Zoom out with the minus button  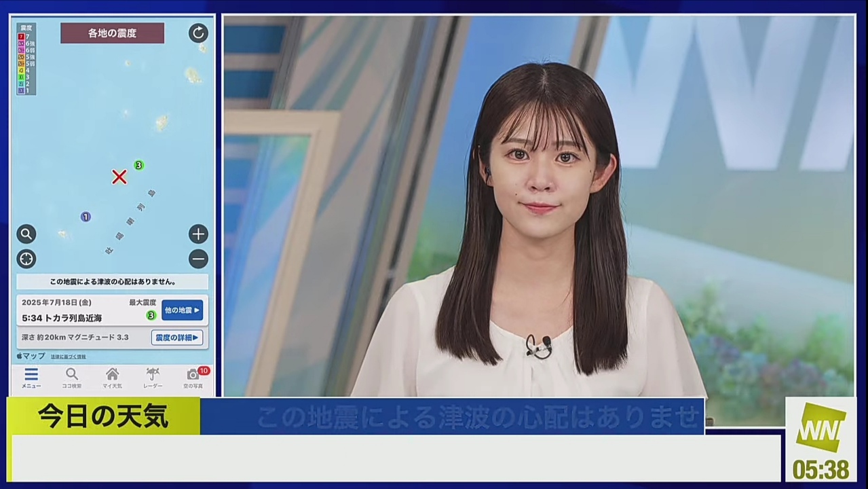point(198,259)
